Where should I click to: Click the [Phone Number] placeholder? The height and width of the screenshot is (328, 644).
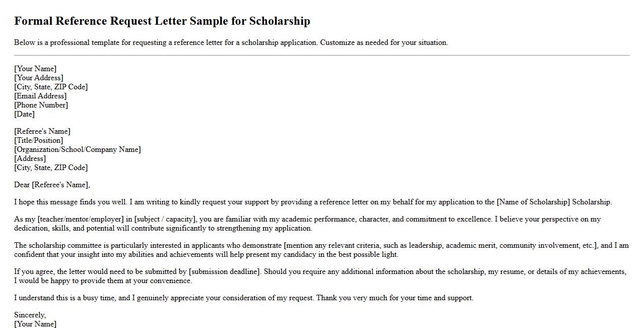[x=41, y=105]
